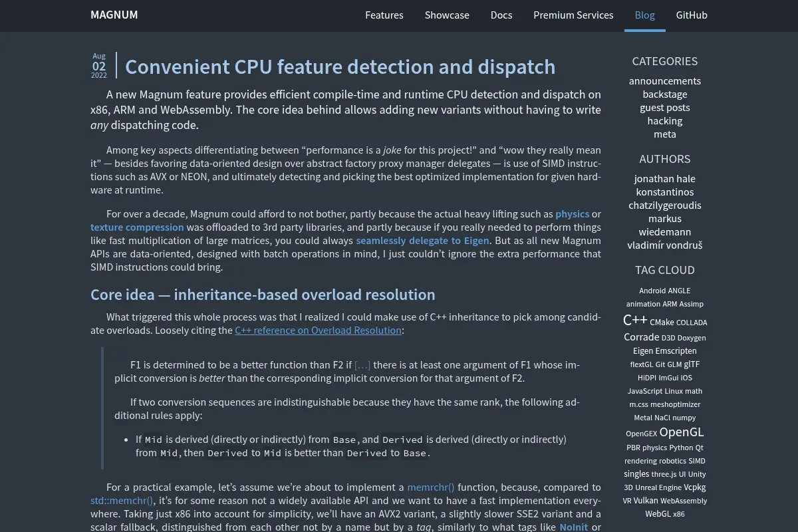The width and height of the screenshot is (798, 532).
Task: Open the 'hacking' category
Action: (665, 121)
